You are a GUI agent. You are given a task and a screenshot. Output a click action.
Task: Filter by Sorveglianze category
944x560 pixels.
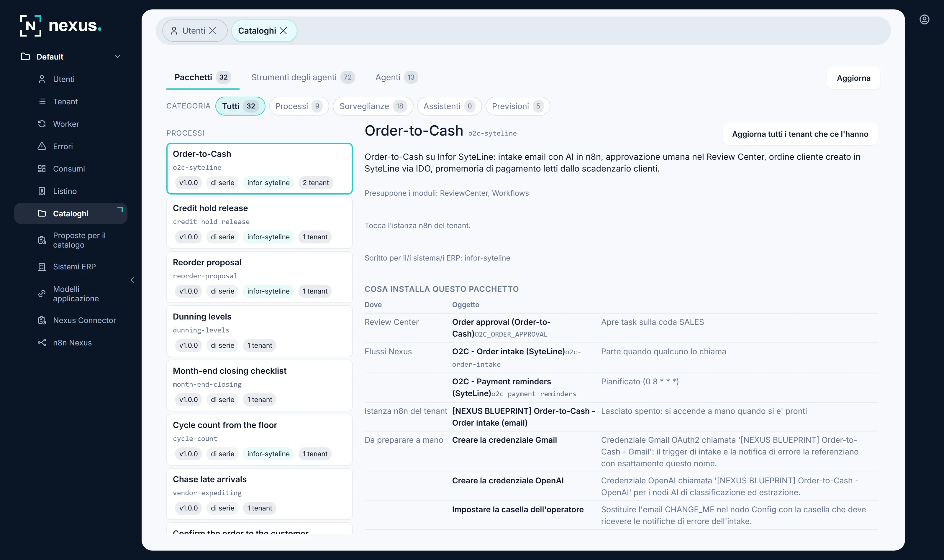[x=373, y=106]
